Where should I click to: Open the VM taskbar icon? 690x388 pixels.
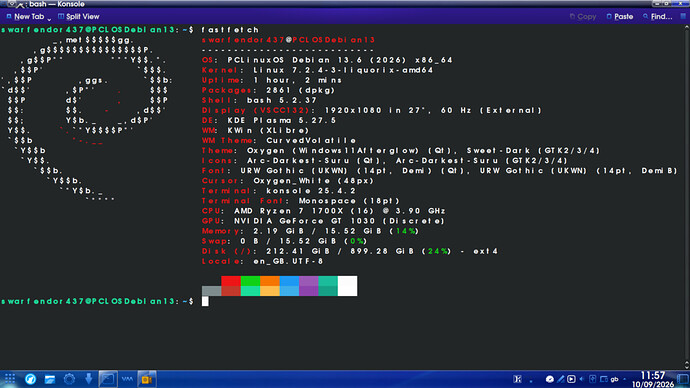[x=128, y=379]
